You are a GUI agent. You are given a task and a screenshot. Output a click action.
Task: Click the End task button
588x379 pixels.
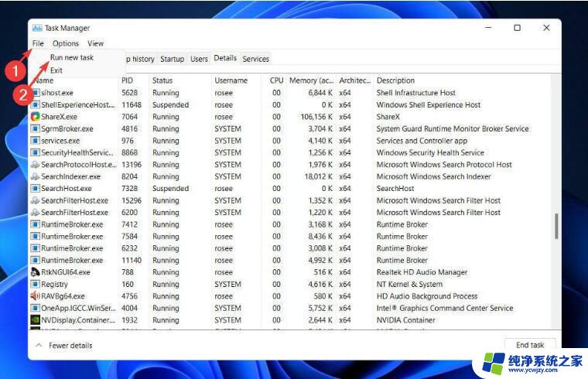(530, 345)
